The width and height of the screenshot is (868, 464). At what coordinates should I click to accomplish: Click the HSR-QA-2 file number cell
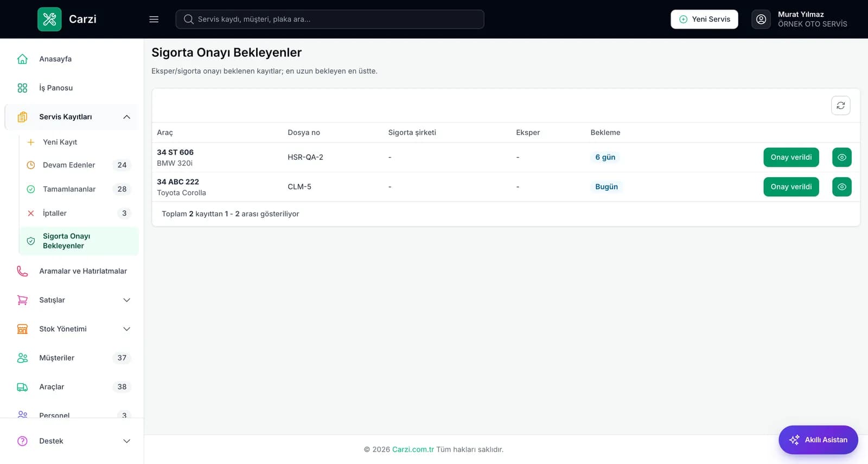[305, 157]
